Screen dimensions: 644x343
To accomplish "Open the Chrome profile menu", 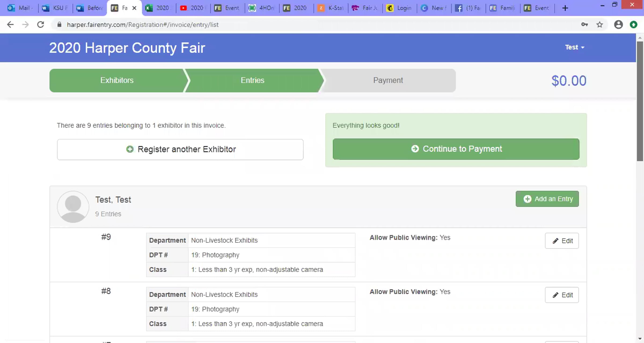I will 619,25.
